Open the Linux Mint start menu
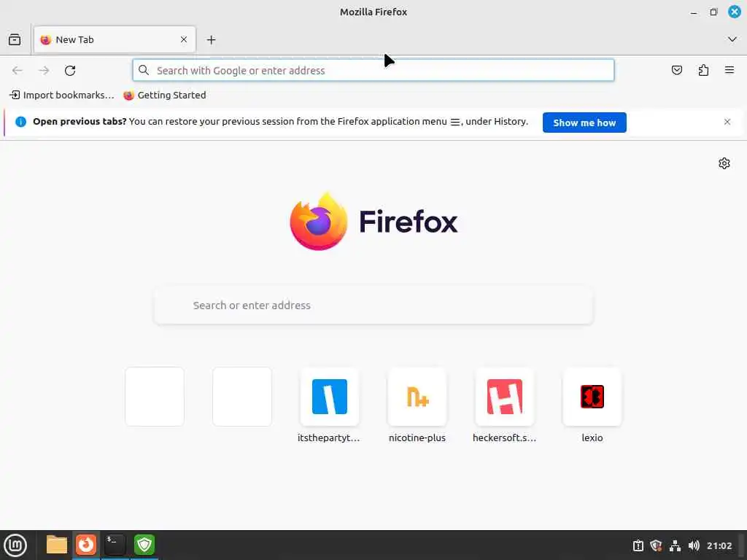Image resolution: width=747 pixels, height=560 pixels. click(15, 545)
